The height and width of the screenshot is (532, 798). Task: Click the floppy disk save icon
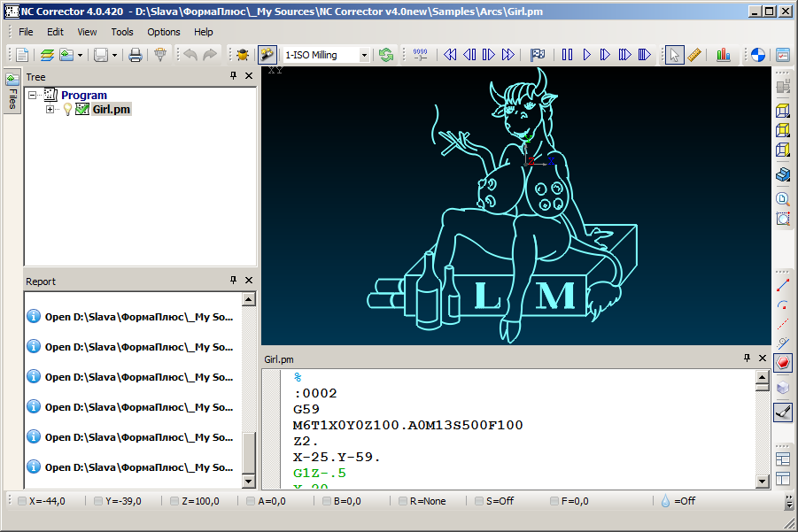tap(101, 54)
